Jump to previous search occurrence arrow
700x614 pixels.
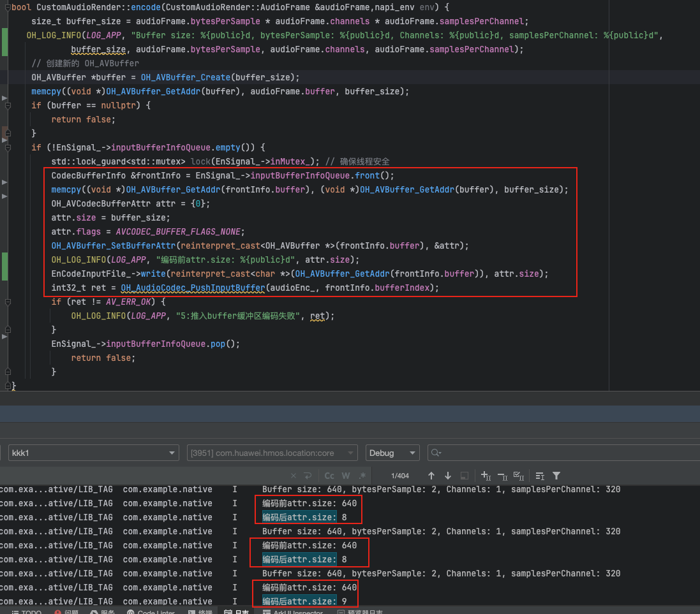coord(431,476)
